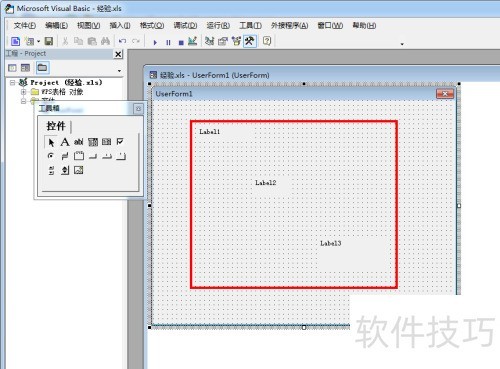Click the 控件 tab in the toolbox
500x369 pixels.
pos(56,126)
